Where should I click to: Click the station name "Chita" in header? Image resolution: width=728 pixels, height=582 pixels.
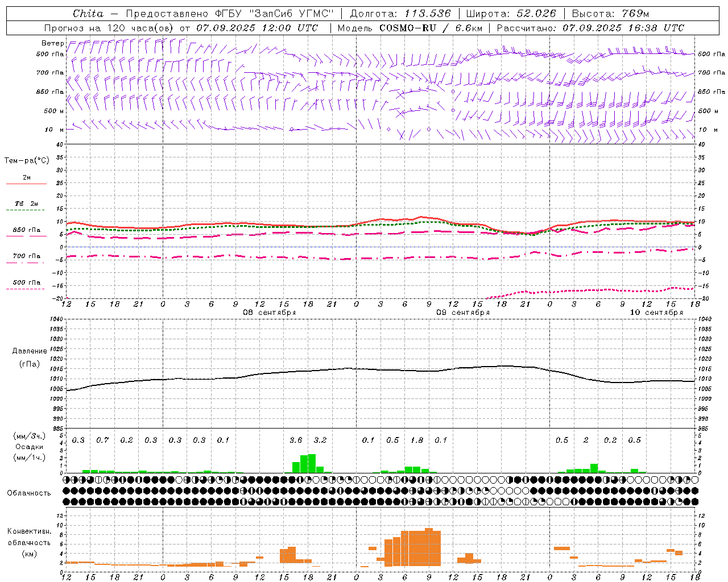coord(88,14)
